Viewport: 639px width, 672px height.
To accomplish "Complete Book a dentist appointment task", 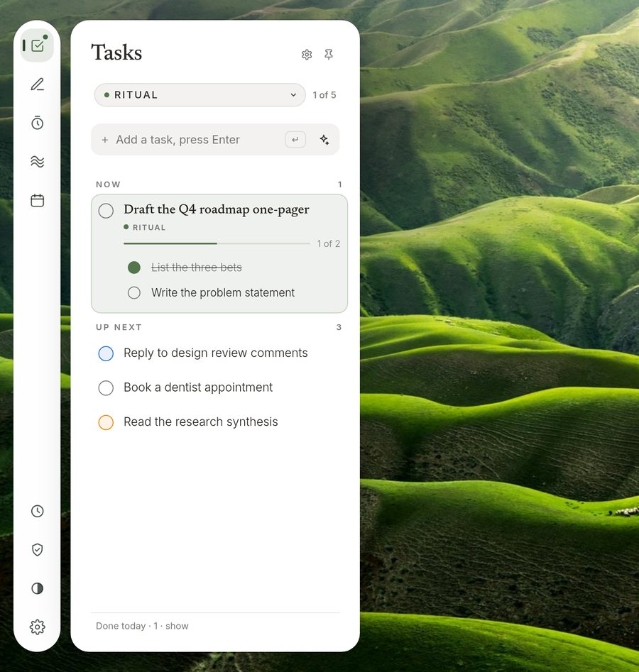I will 106,388.
